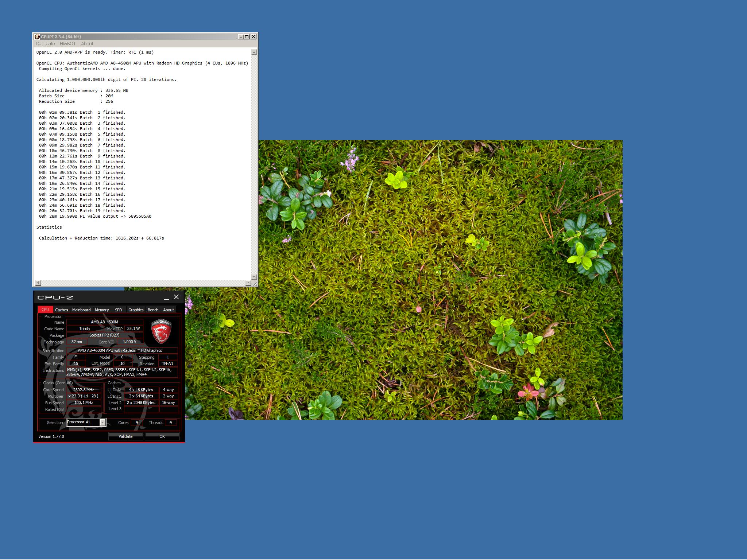Click GPUPI vertical scrollbar down arrow
Viewport: 747px width, 560px height.
(254, 277)
